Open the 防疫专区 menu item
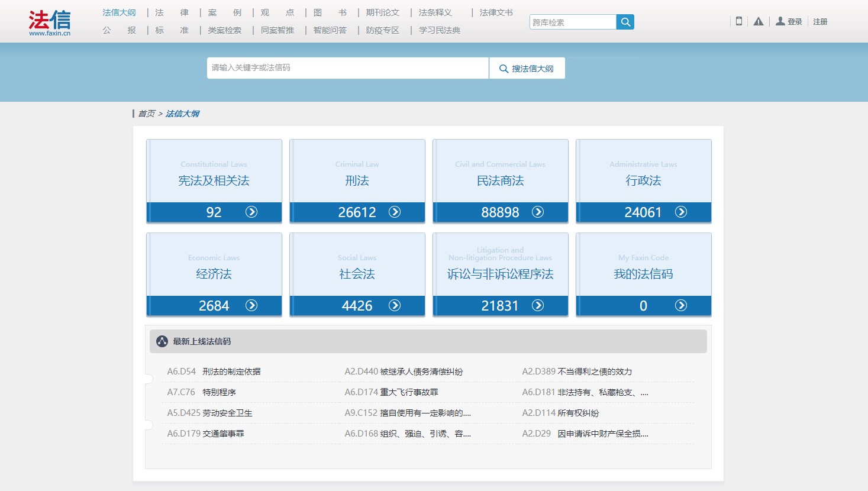This screenshot has width=868, height=491. coord(383,30)
